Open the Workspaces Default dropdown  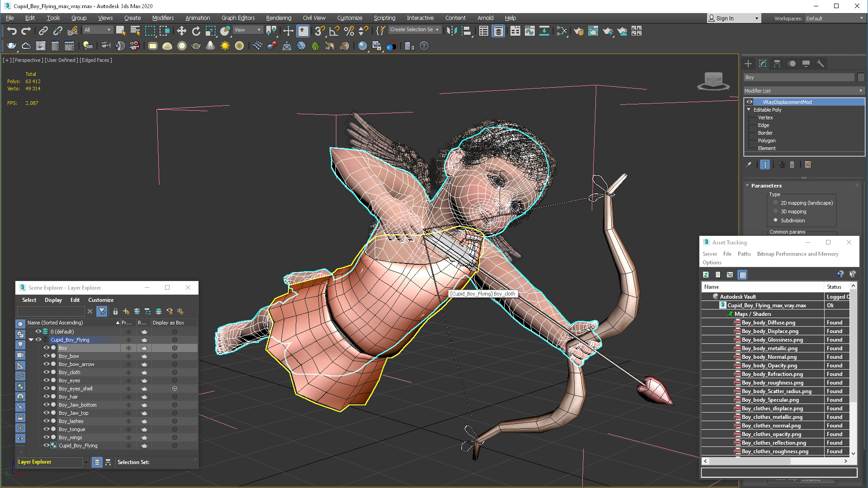835,19
